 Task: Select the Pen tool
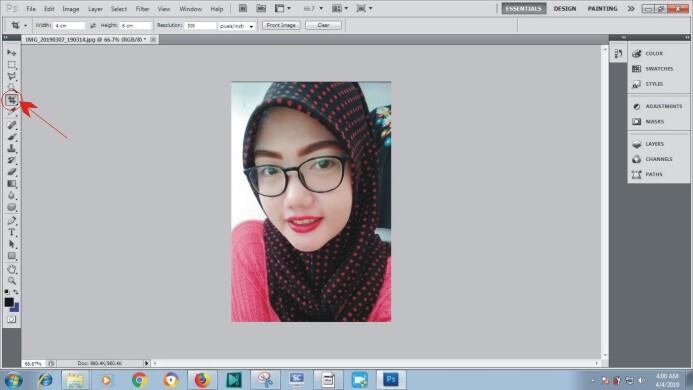11,220
